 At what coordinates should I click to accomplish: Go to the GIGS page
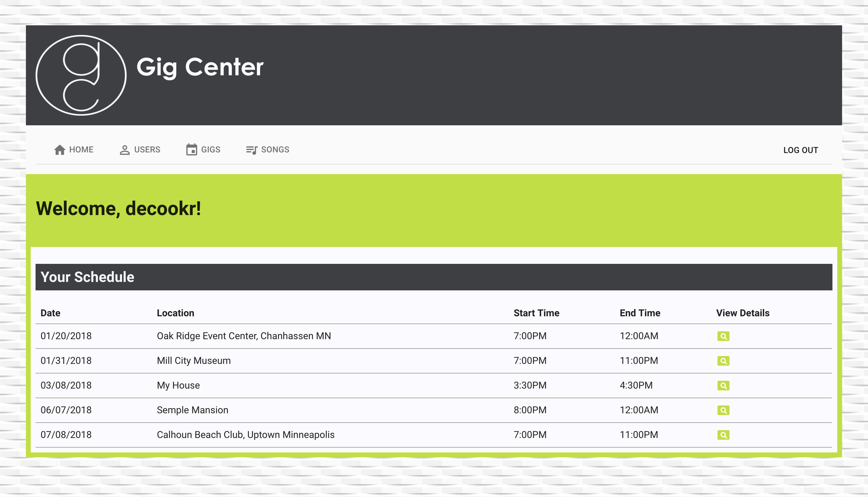click(x=210, y=149)
